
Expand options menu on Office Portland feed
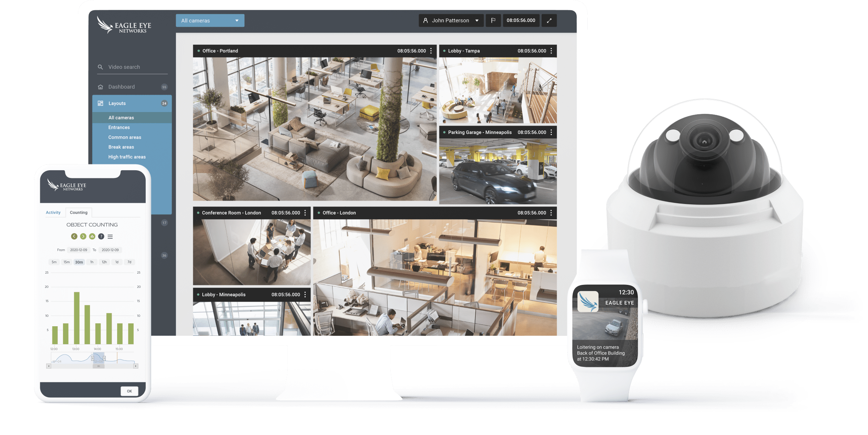coord(431,51)
